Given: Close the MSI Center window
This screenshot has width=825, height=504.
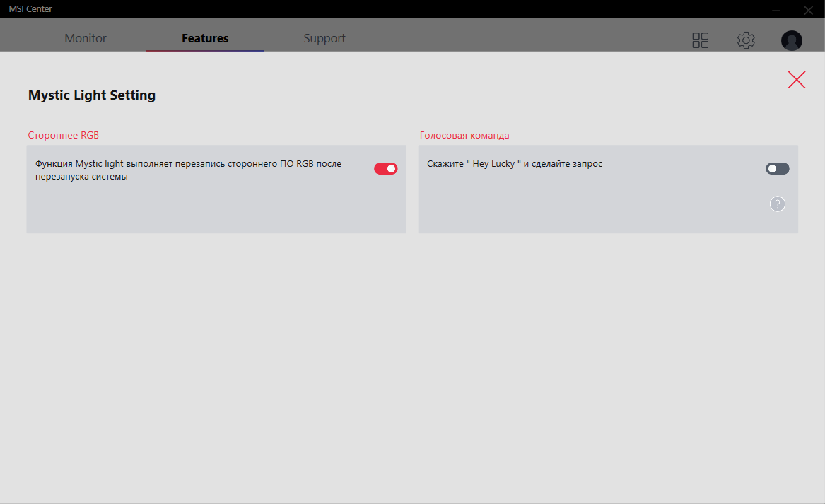Looking at the screenshot, I should pos(808,9).
